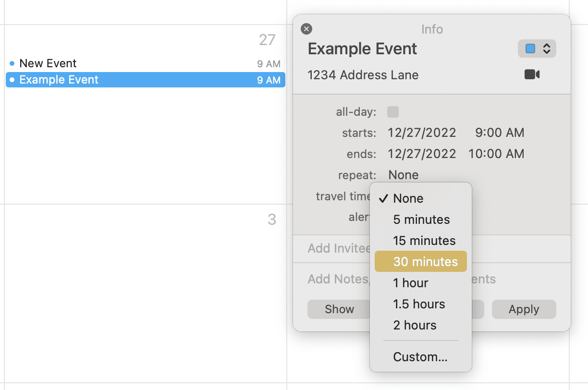Pick 1 hour of travel time
This screenshot has width=588, height=390.
tap(411, 283)
